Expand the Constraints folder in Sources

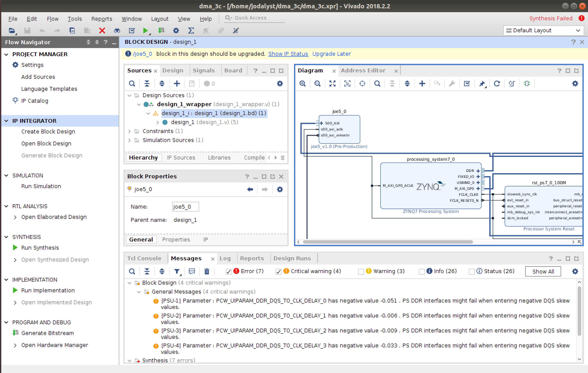coord(129,131)
